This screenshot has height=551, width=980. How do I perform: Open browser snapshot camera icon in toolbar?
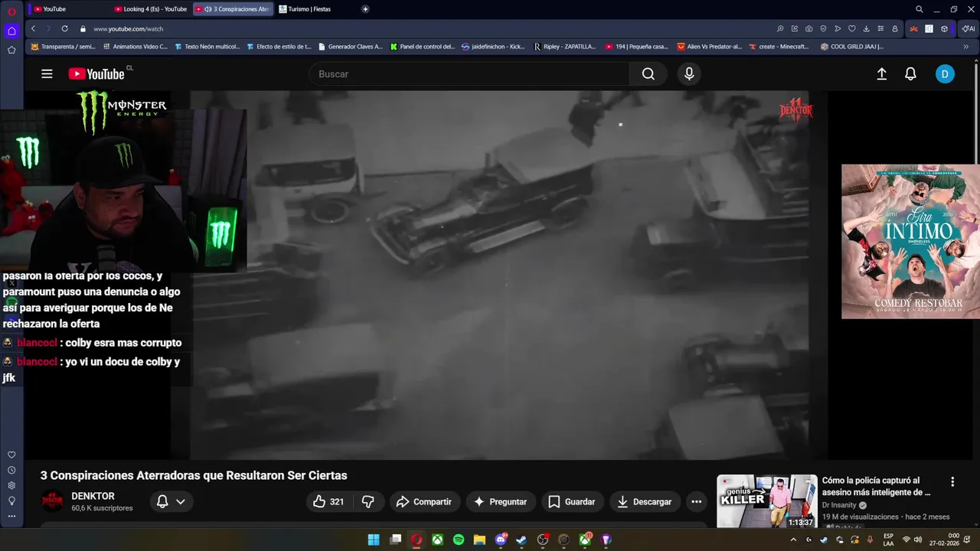click(x=808, y=28)
